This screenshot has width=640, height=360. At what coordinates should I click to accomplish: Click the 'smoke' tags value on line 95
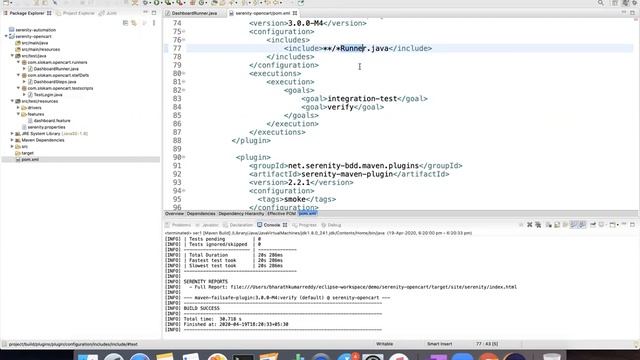(x=295, y=199)
